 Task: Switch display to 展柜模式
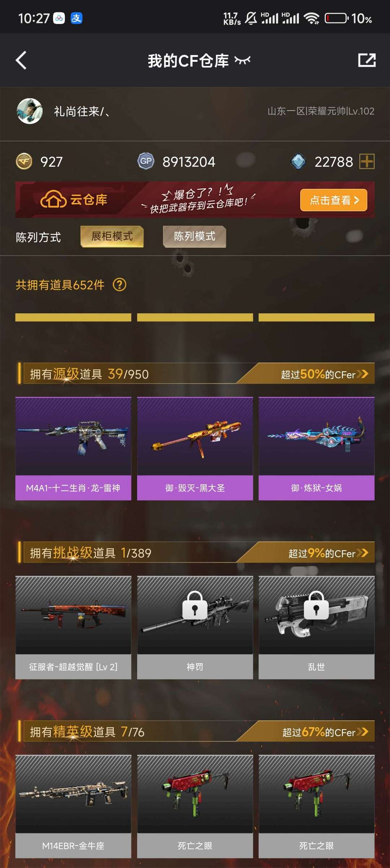click(112, 236)
